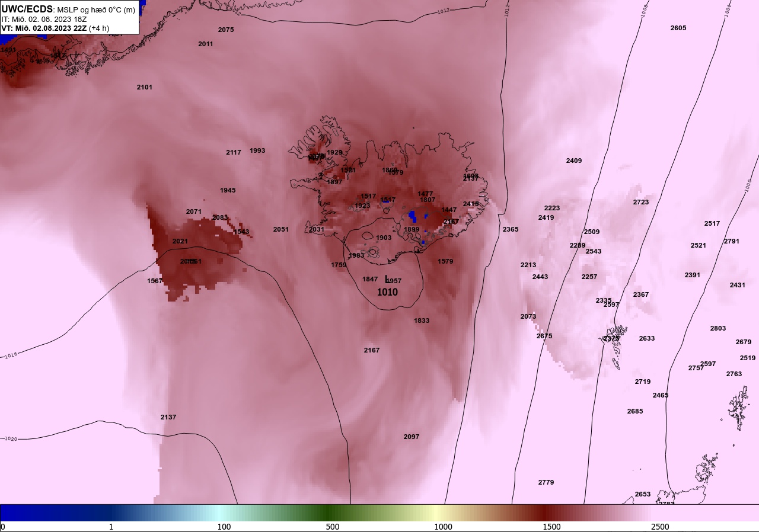Click the 2415 value at Iceland's east coast
Screen dimensions: 759x532
471,204
